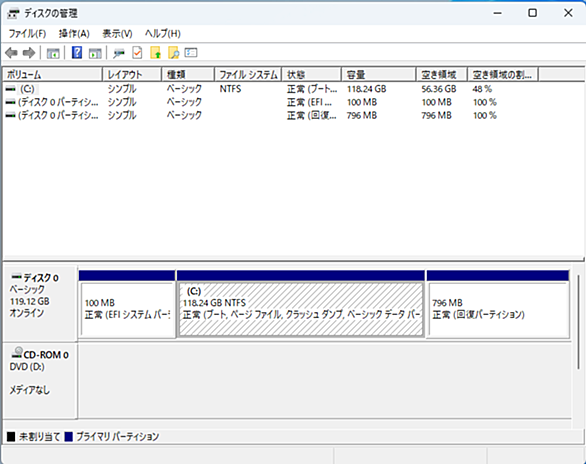Click the list-view settings toolbar icon
The image size is (586, 464).
coord(191,53)
